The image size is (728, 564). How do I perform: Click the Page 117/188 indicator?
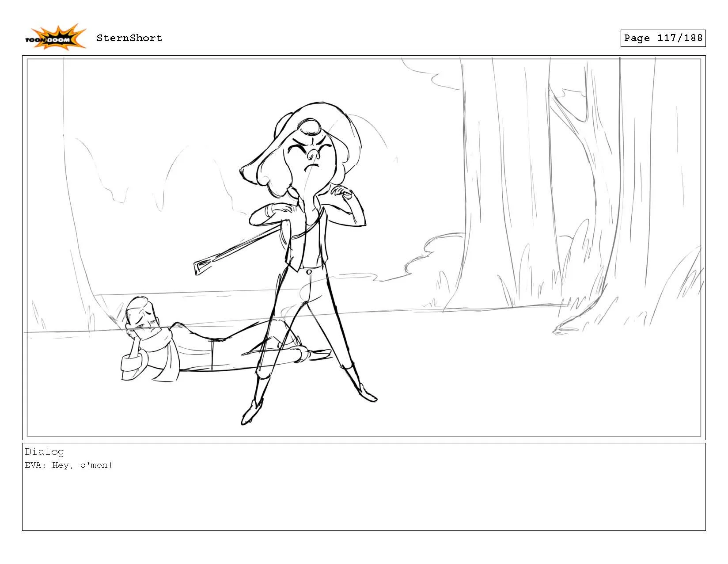tap(663, 38)
